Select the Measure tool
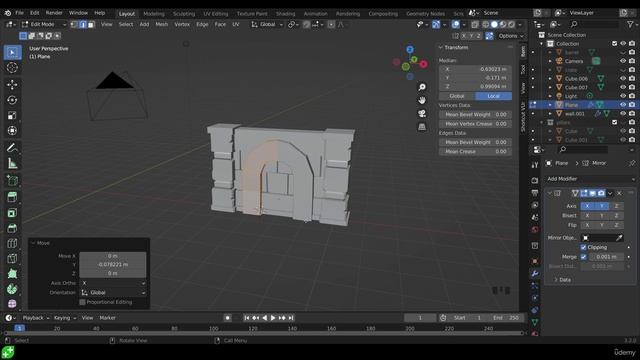 [x=12, y=164]
